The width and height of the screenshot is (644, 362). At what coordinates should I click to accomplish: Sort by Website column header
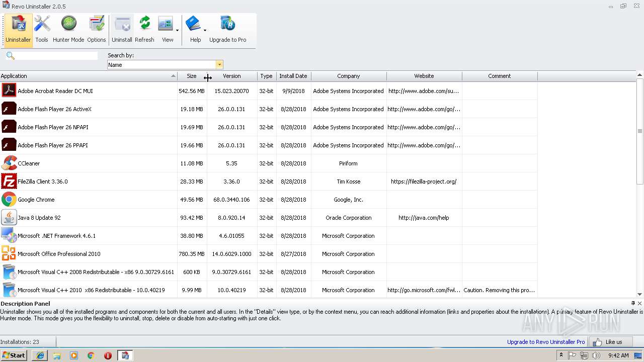click(424, 76)
